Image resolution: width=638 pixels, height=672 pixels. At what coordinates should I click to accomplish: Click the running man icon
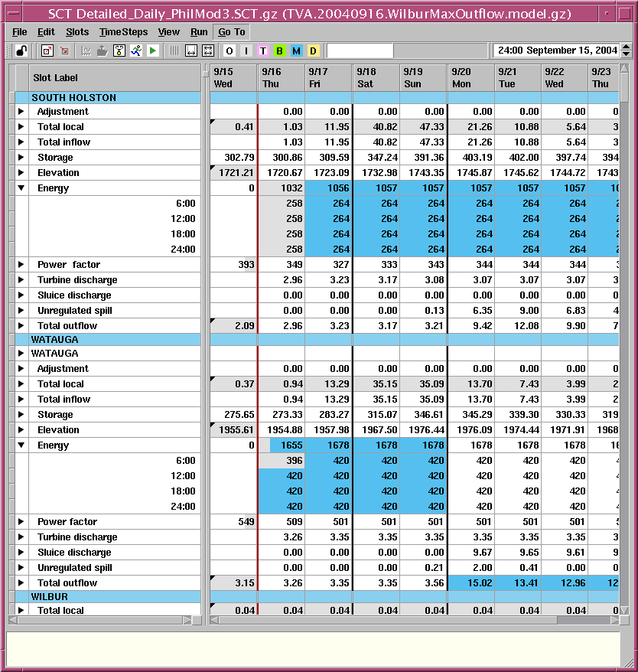coord(136,51)
